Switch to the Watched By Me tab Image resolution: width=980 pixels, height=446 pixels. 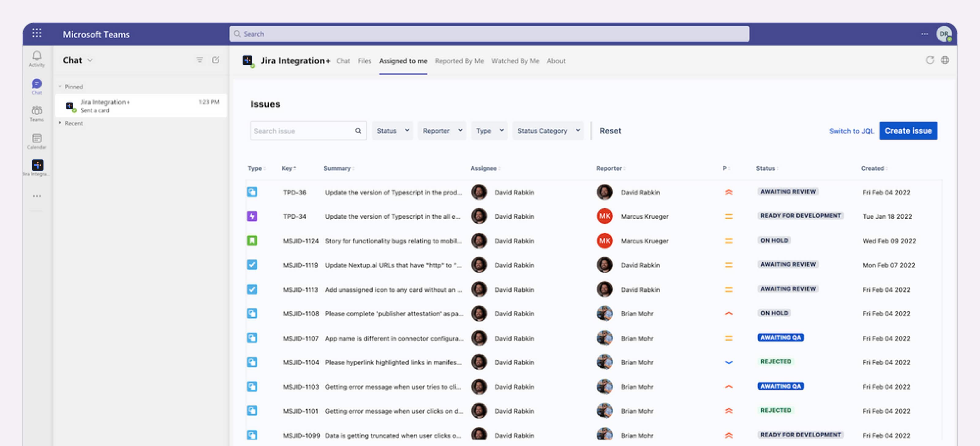point(515,61)
